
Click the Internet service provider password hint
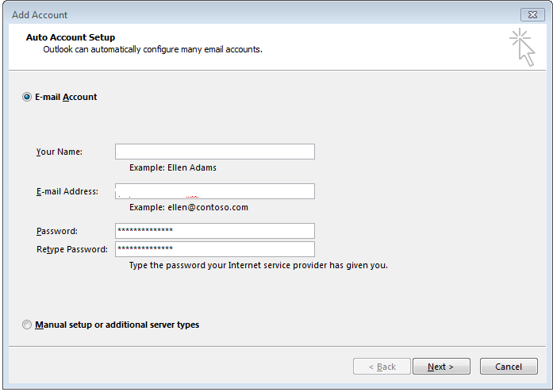258,265
